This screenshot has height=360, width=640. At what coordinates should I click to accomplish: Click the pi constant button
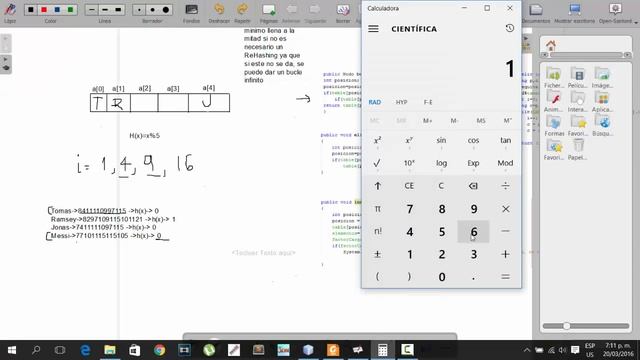pyautogui.click(x=377, y=209)
